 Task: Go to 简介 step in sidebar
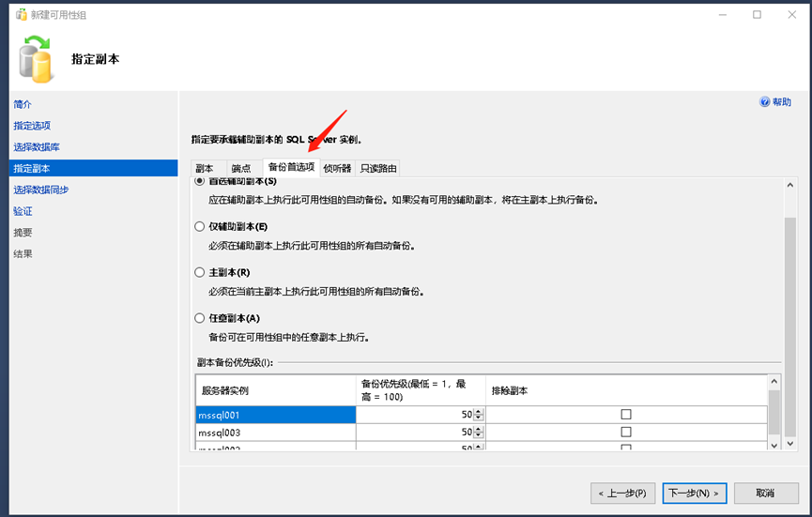(23, 104)
